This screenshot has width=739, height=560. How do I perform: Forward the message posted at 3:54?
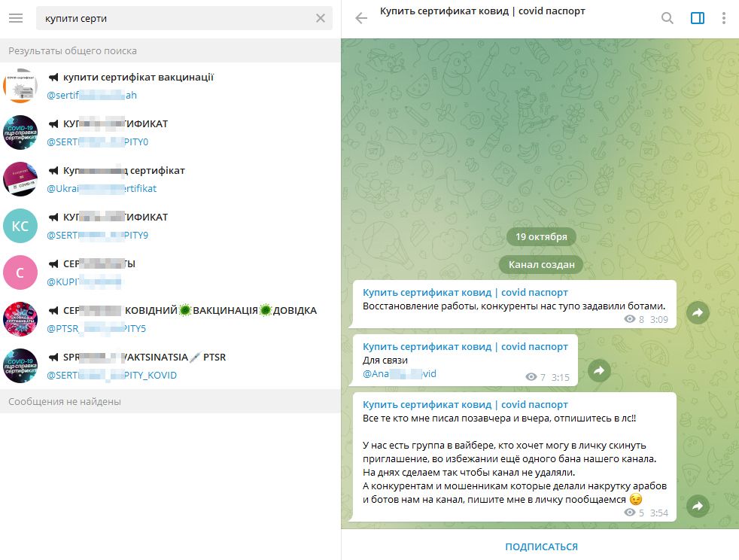tap(698, 506)
